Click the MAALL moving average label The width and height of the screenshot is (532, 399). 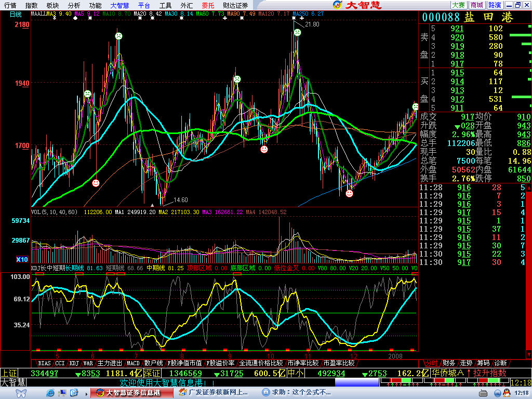[x=38, y=14]
